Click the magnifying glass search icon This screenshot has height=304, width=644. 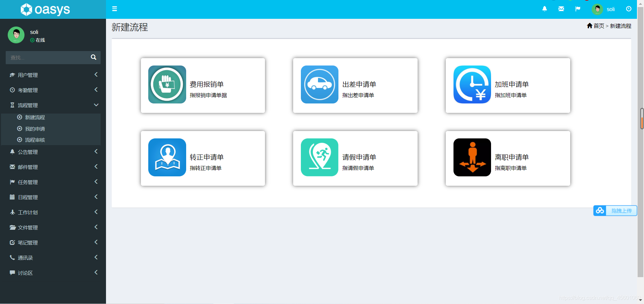(x=93, y=57)
